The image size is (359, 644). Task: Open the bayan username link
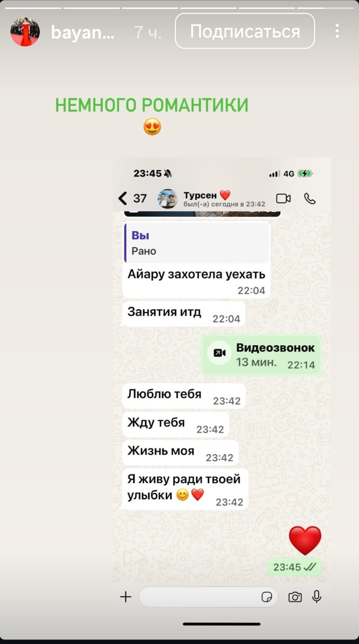pos(83,32)
